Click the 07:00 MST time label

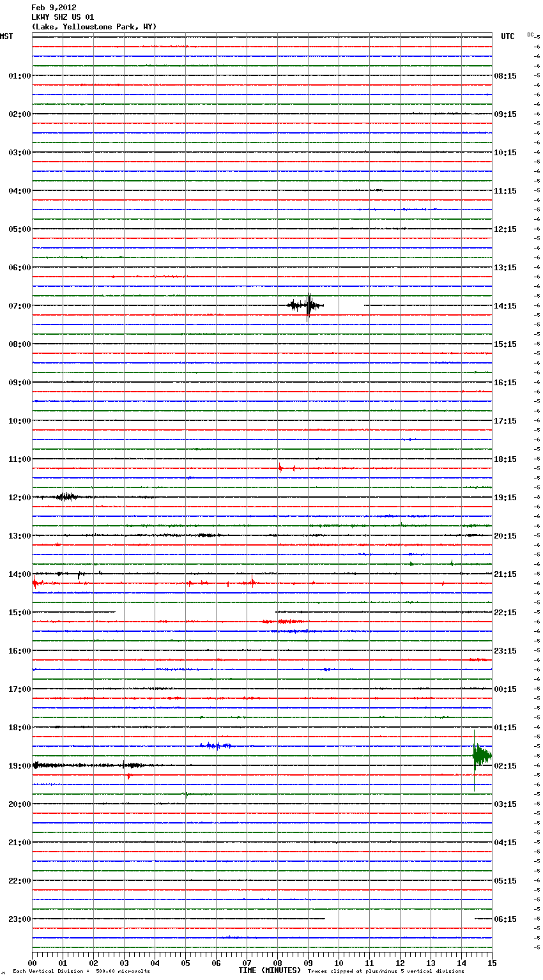[19, 306]
